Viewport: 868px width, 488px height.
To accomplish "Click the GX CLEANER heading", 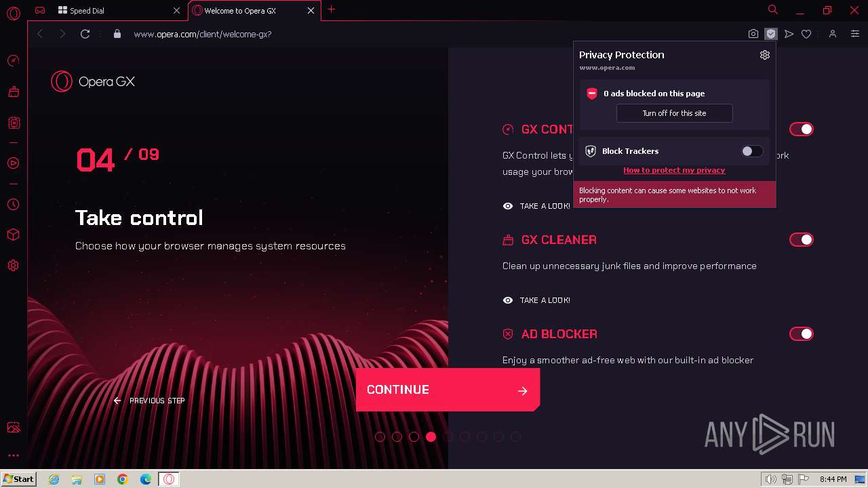I will 559,240.
